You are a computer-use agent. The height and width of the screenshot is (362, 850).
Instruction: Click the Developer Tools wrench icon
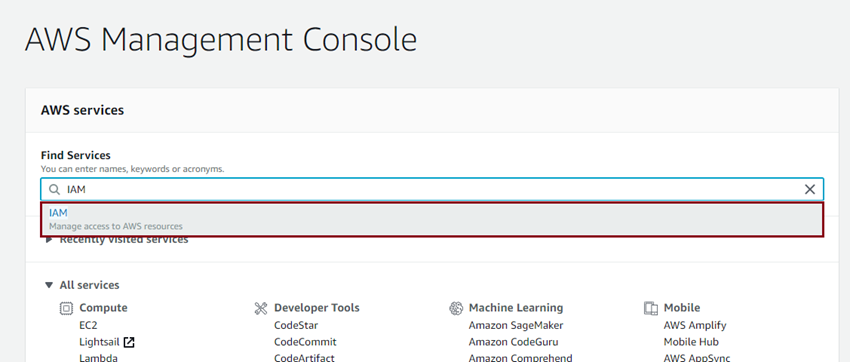click(x=261, y=308)
